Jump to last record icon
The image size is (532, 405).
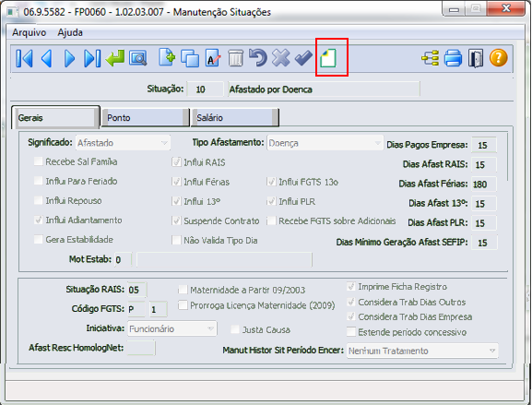coord(92,58)
